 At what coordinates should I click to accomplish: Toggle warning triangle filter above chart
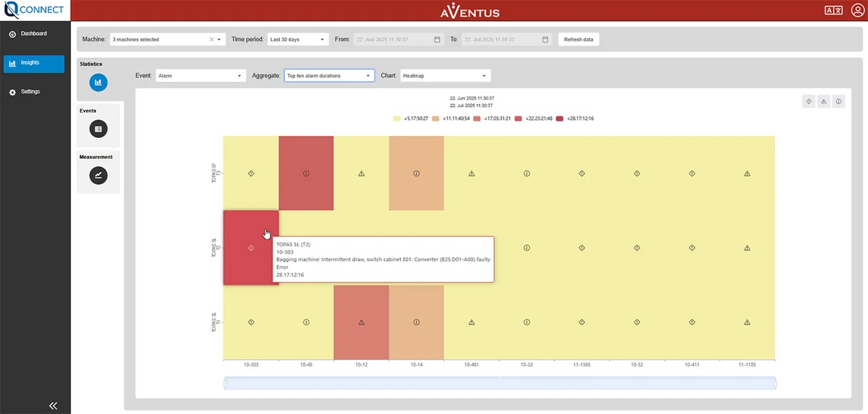(824, 102)
